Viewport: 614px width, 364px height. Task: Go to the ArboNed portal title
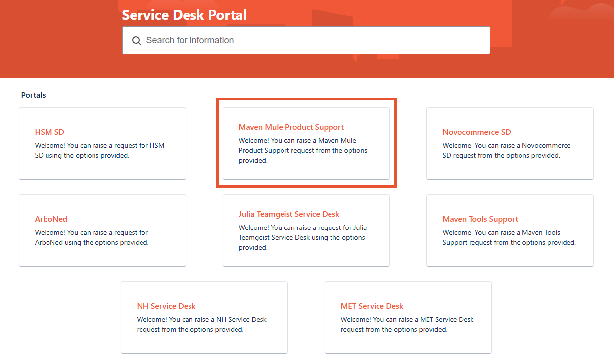pyautogui.click(x=51, y=219)
